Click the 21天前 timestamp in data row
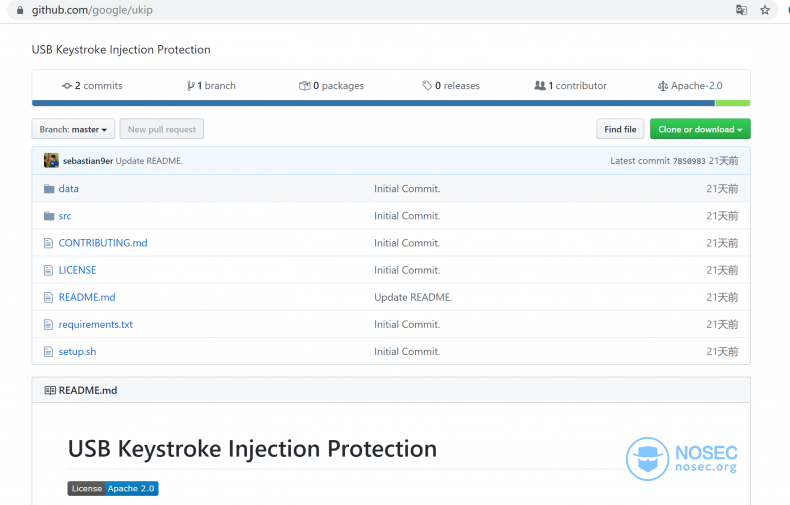 pos(722,188)
